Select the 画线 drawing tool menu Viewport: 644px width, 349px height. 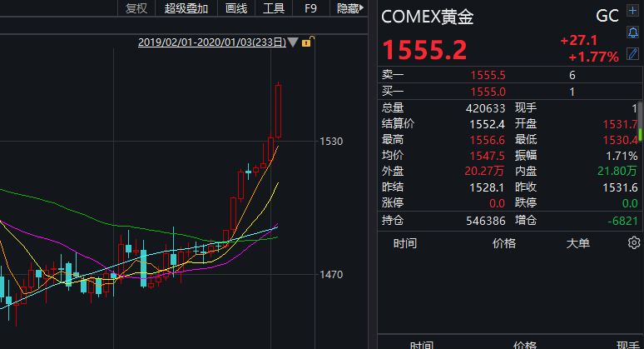(x=236, y=8)
